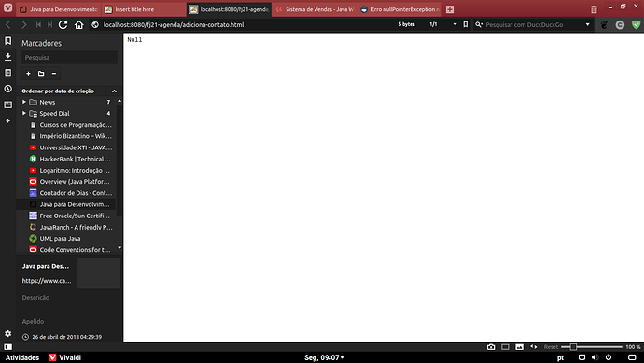
Task: Capture page with camera icon
Action: pyautogui.click(x=491, y=347)
